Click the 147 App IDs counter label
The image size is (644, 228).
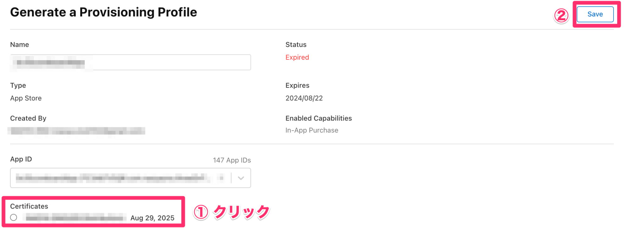tap(232, 160)
